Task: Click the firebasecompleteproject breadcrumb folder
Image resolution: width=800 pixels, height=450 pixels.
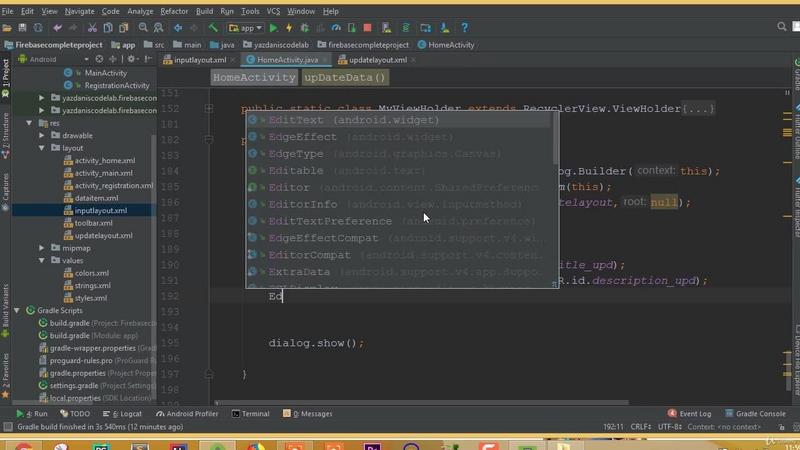Action: click(x=363, y=45)
